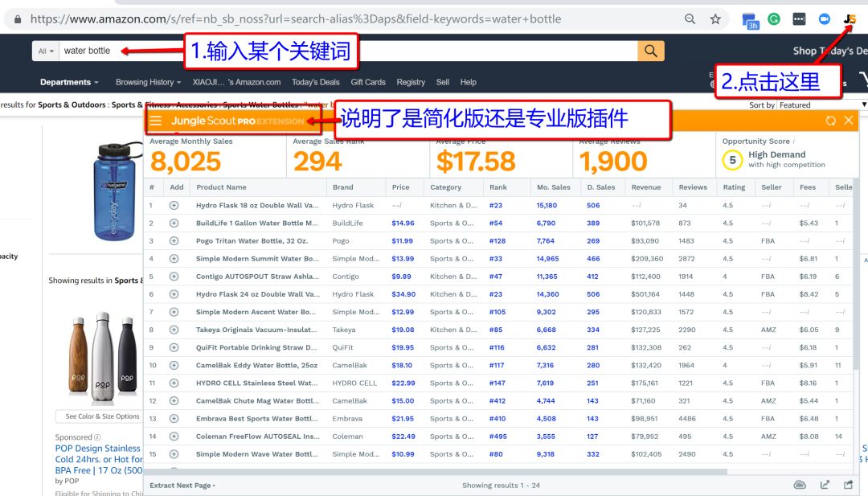The height and width of the screenshot is (496, 868).
Task: Click the Sell nav link
Action: [442, 82]
